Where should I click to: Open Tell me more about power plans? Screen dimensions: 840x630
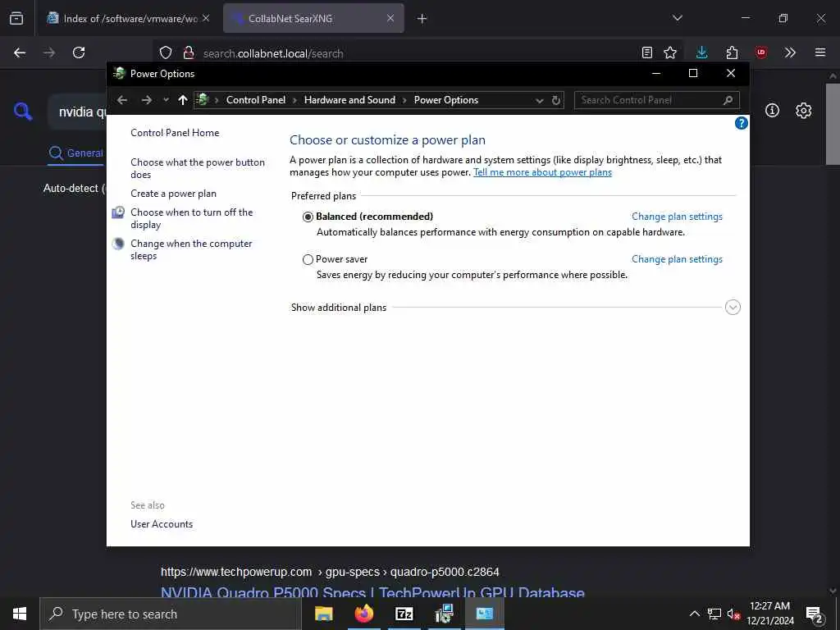[542, 172]
